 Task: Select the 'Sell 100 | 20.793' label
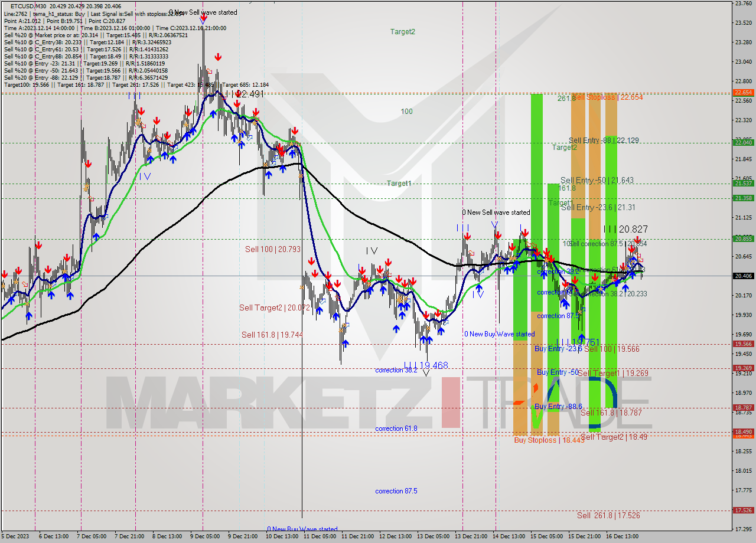point(273,249)
